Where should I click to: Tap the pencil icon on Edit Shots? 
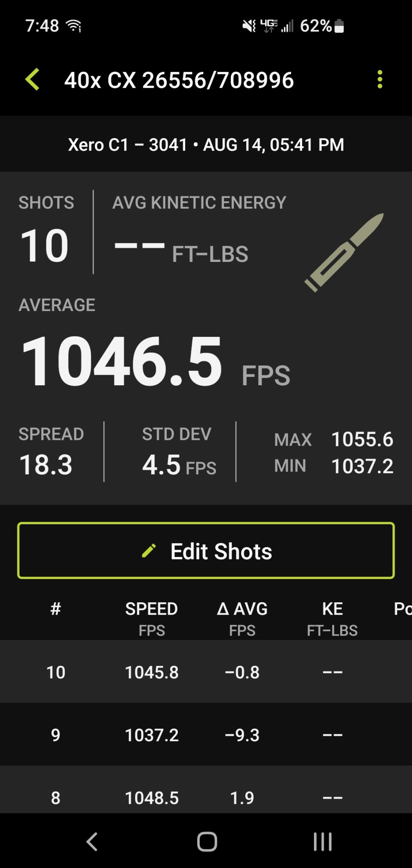149,551
